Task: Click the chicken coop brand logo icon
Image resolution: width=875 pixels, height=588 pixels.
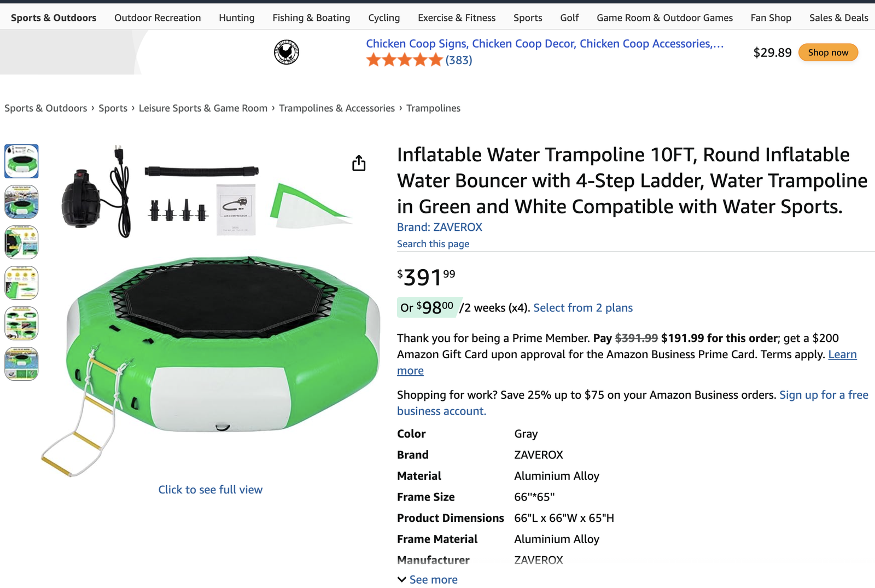Action: pyautogui.click(x=287, y=52)
